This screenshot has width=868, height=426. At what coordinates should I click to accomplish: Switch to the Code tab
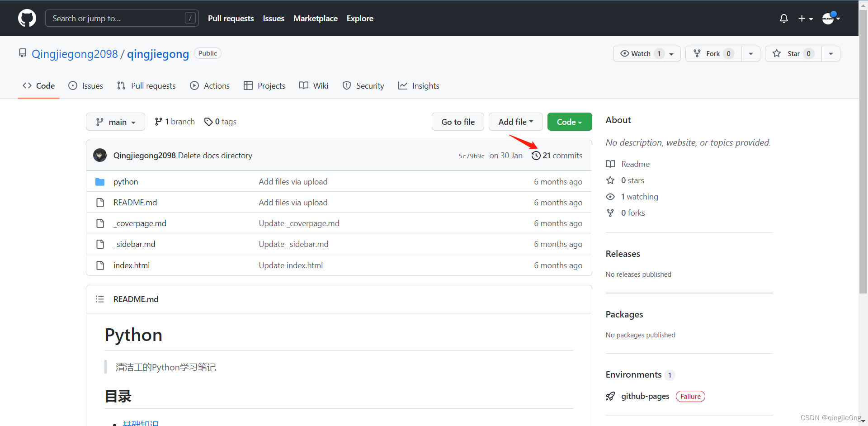click(39, 85)
